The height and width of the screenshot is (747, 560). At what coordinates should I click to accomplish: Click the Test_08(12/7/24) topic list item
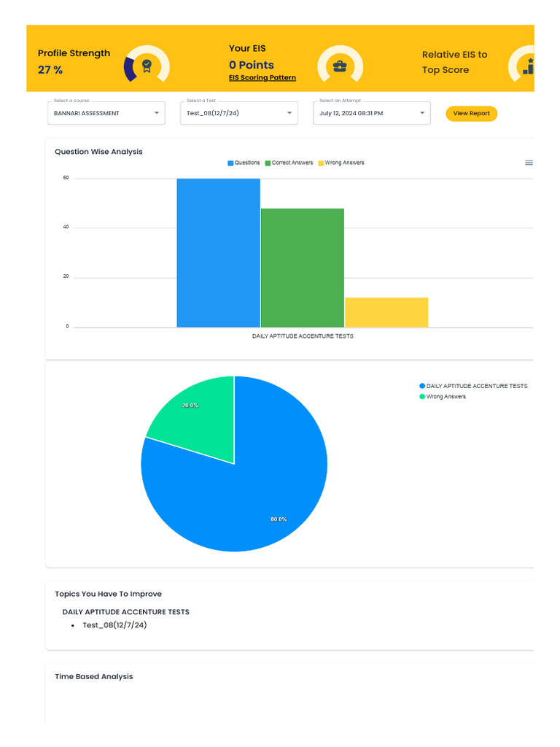(x=114, y=625)
